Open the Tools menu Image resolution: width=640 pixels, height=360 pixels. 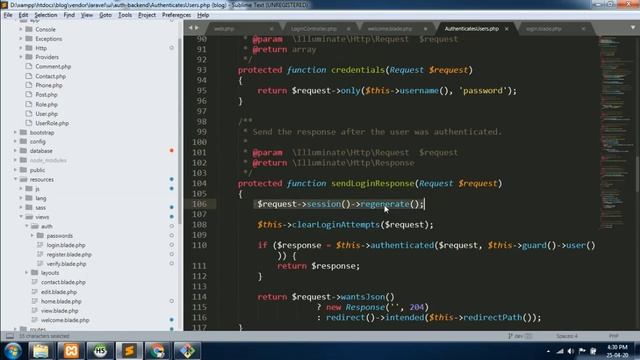tap(125, 15)
